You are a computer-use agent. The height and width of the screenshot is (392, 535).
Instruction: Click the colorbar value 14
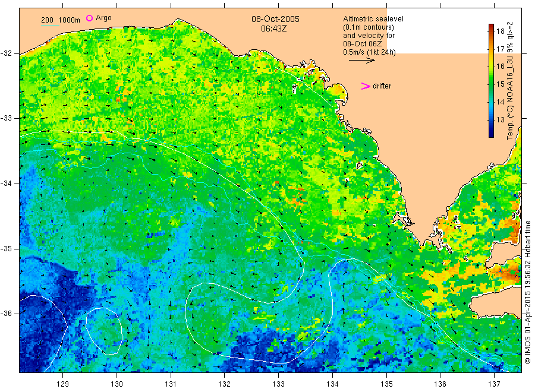point(500,102)
